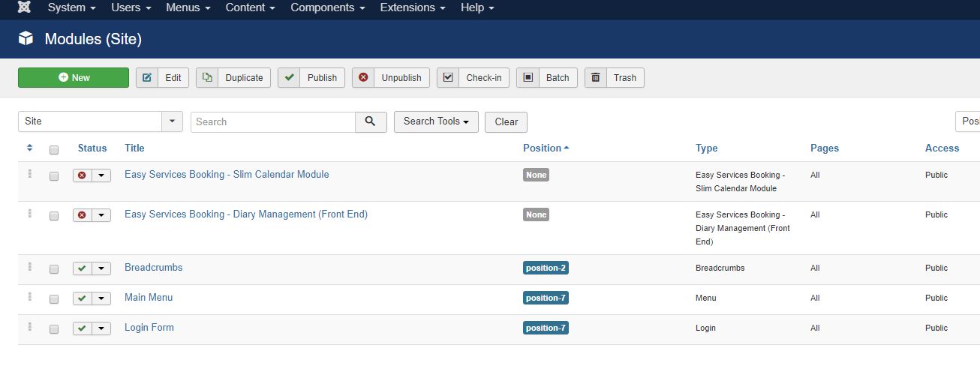The height and width of the screenshot is (381, 980).
Task: Tick the checkbox for Main Menu row
Action: (x=54, y=299)
